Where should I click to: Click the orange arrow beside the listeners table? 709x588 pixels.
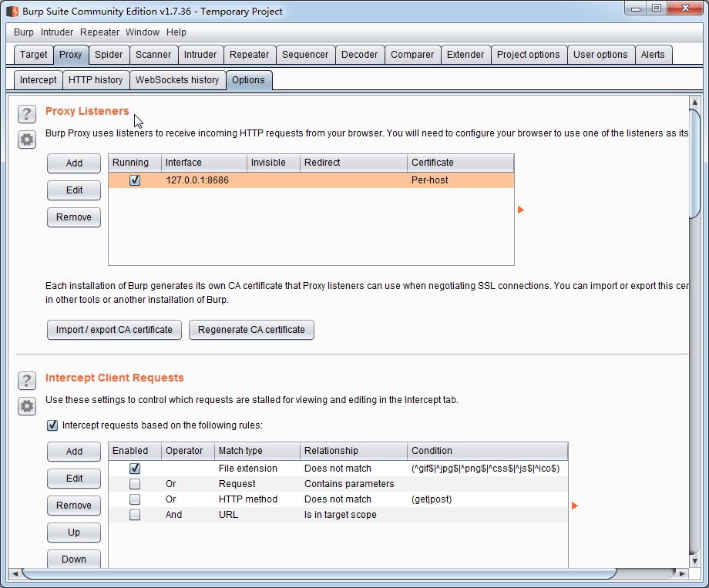click(x=520, y=210)
